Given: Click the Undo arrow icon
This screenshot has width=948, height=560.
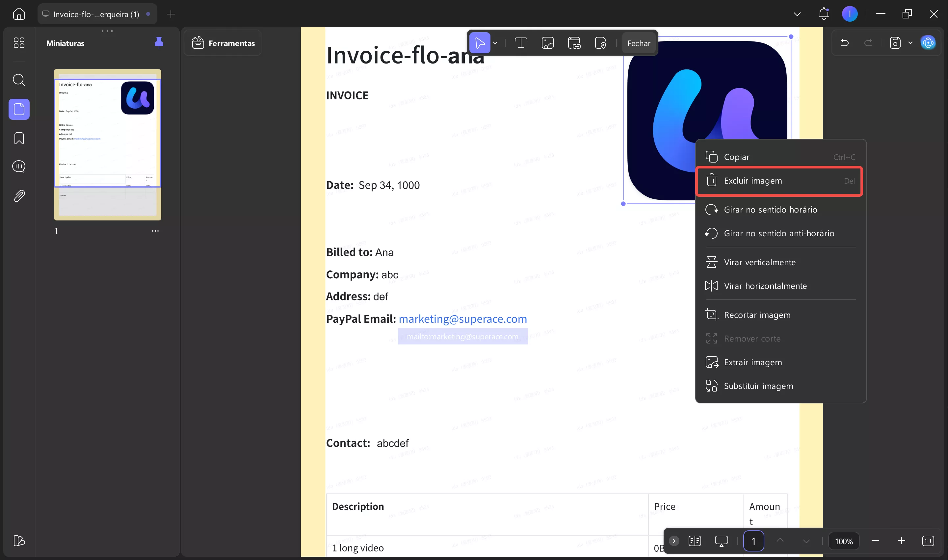Looking at the screenshot, I should point(845,43).
